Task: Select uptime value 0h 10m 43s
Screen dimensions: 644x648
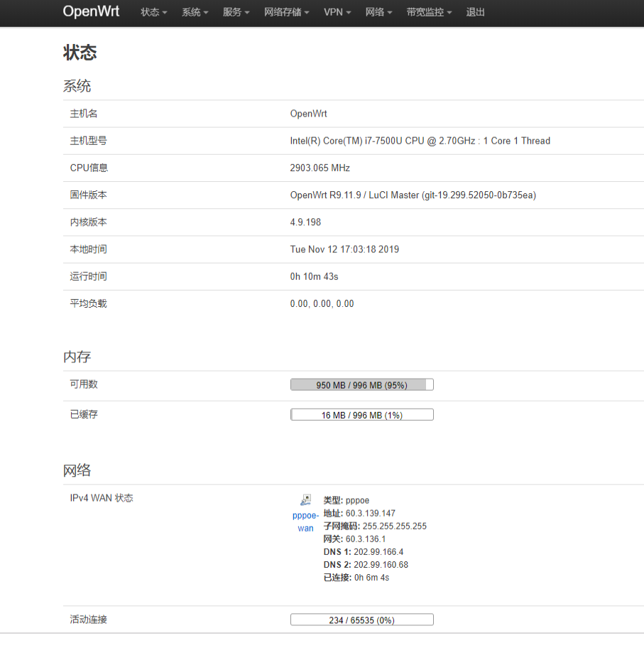Action: point(314,276)
